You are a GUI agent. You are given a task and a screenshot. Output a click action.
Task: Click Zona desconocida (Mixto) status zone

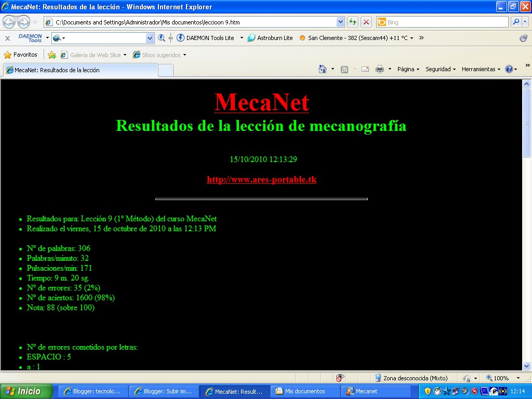coord(411,378)
